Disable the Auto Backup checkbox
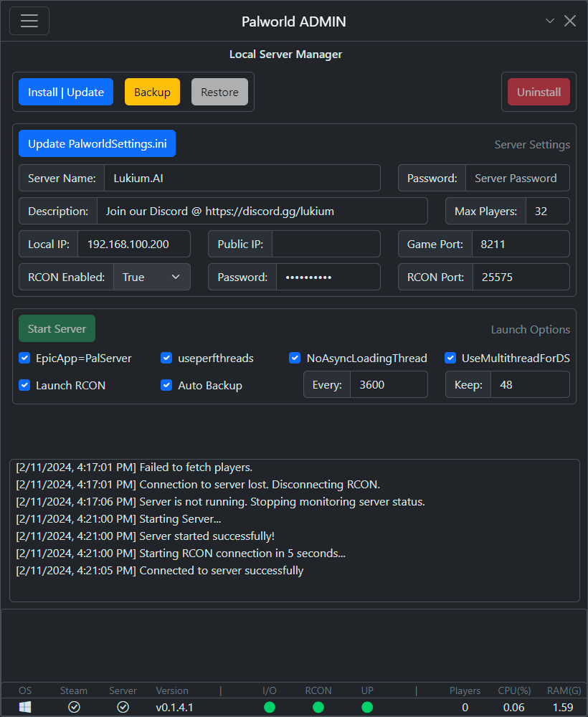 coord(166,385)
